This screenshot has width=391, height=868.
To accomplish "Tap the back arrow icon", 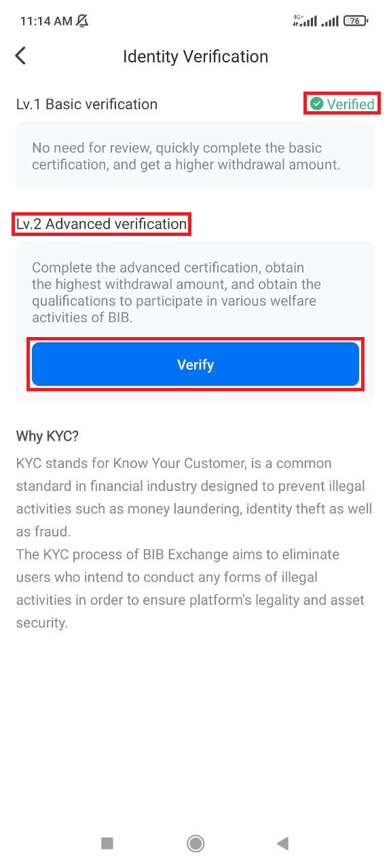I will click(x=20, y=56).
